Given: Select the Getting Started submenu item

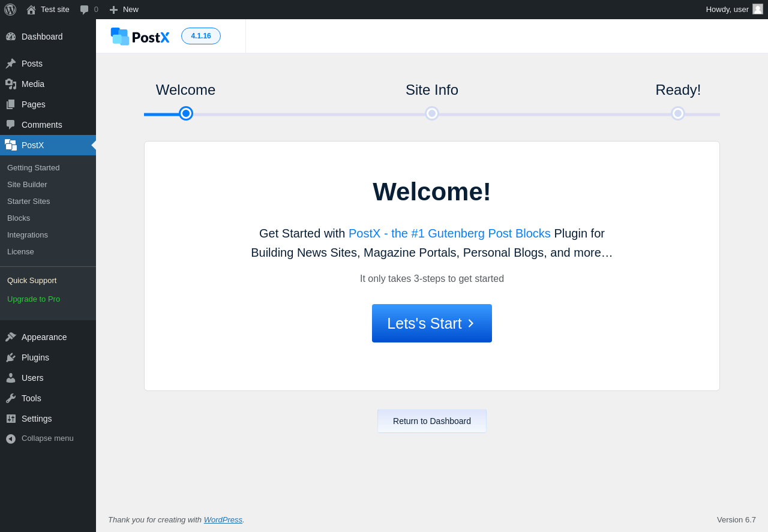Looking at the screenshot, I should click(x=34, y=167).
